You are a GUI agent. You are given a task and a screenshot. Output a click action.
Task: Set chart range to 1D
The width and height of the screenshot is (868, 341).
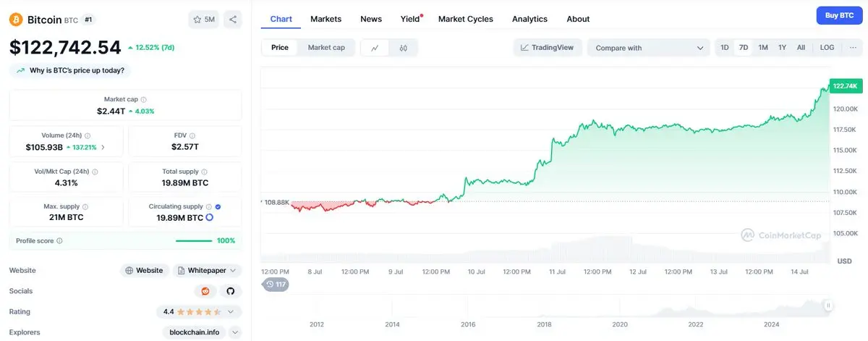725,48
